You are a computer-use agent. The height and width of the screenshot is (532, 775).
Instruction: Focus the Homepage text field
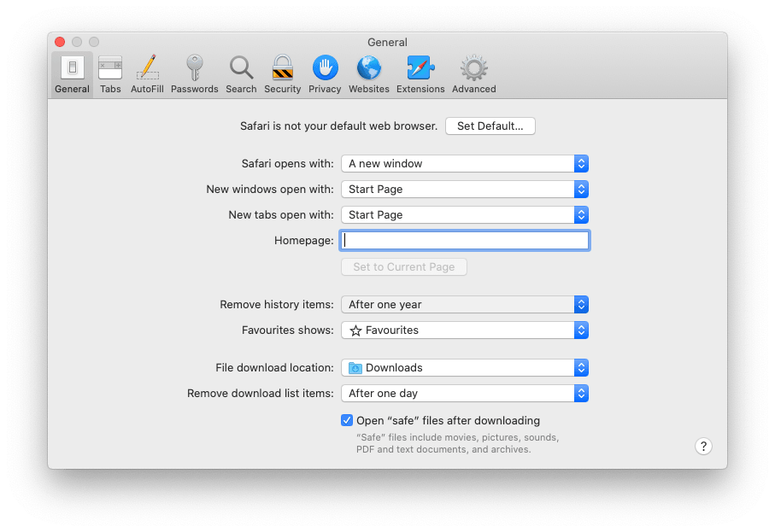pyautogui.click(x=465, y=241)
